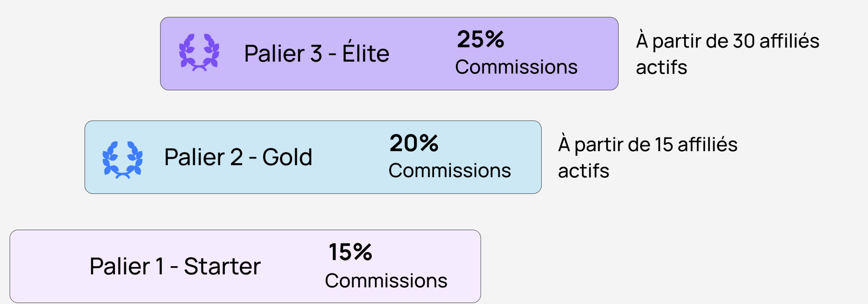Click "À partir de 30 affiliés actifs" text
The width and height of the screenshot is (868, 304).
click(x=727, y=54)
